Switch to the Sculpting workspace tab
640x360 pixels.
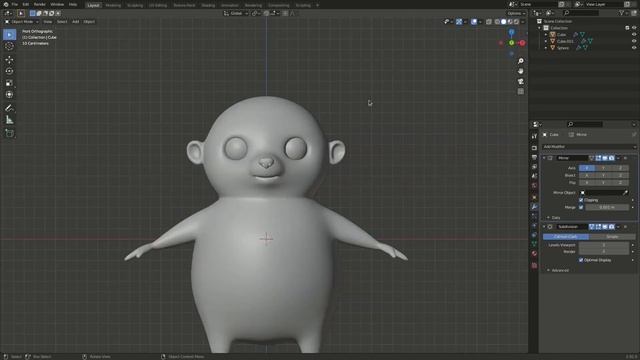click(x=135, y=5)
